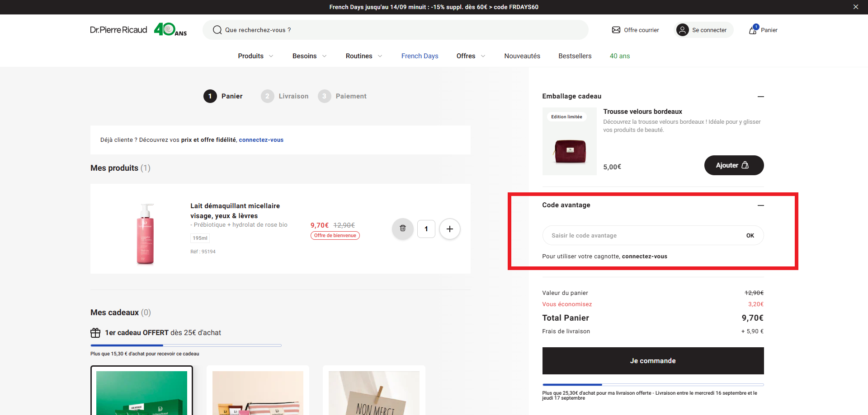The width and height of the screenshot is (868, 415).
Task: Click the Offre courrier link text
Action: [641, 30]
